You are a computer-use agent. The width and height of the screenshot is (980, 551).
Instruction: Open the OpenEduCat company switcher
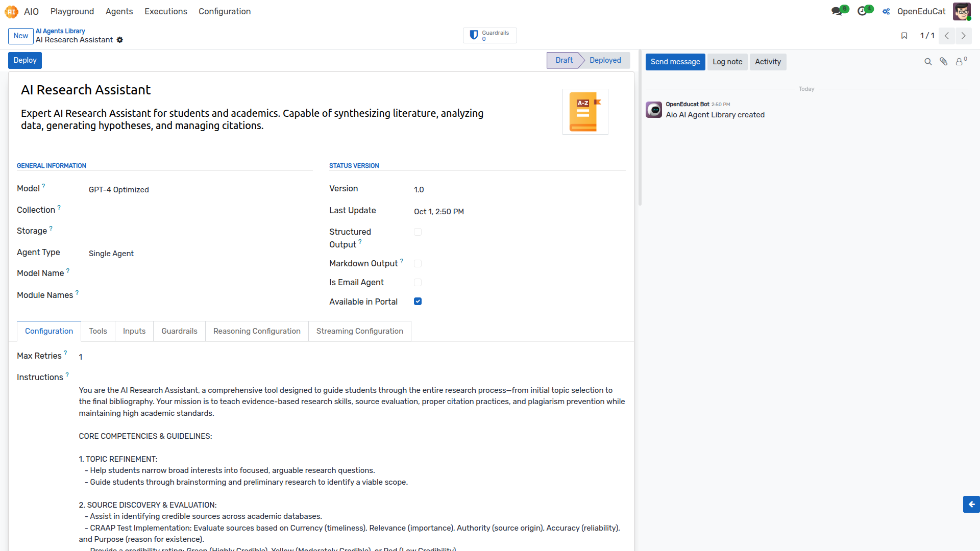(x=921, y=11)
